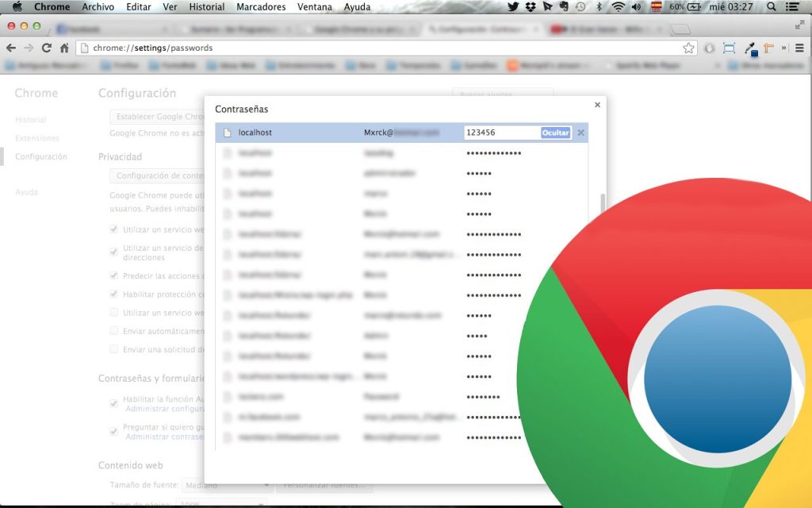Screen dimensions: 812x508
Task: Bookmark this page with the star icon
Action: tap(688, 48)
